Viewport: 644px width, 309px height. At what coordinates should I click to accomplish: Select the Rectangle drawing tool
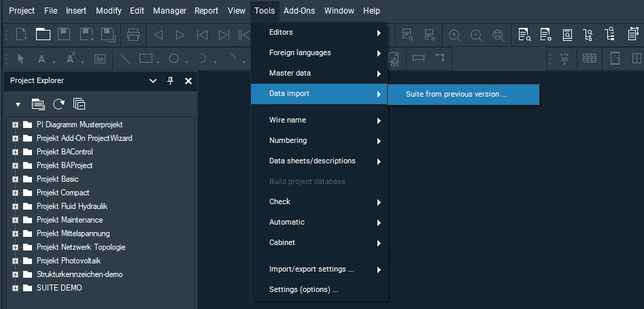146,59
